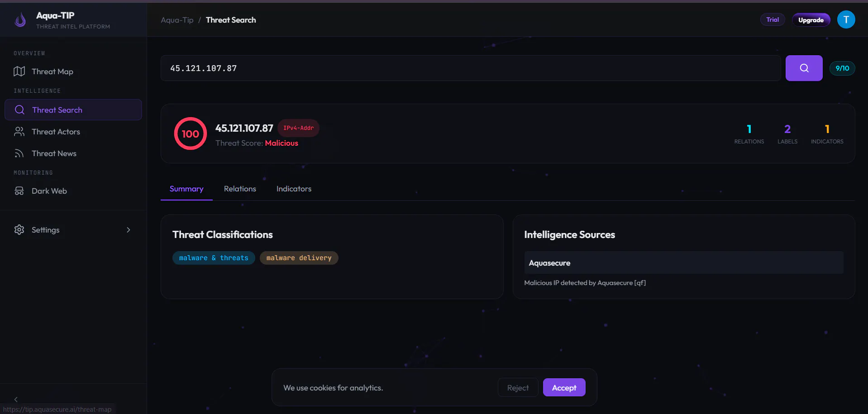Click the Threat Search breadcrumb
Viewport: 868px width, 414px height.
(231, 20)
